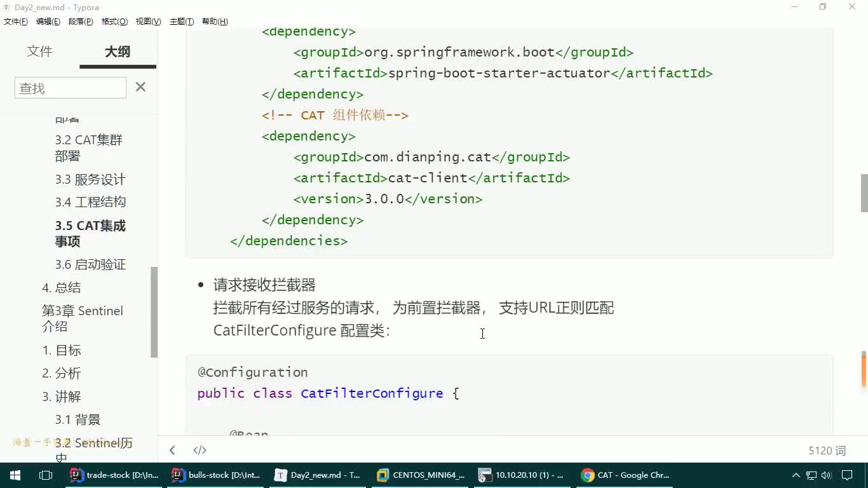Viewport: 868px width, 488px height.
Task: Click the 请求接收拦截器 bullet heading
Action: coord(264,285)
